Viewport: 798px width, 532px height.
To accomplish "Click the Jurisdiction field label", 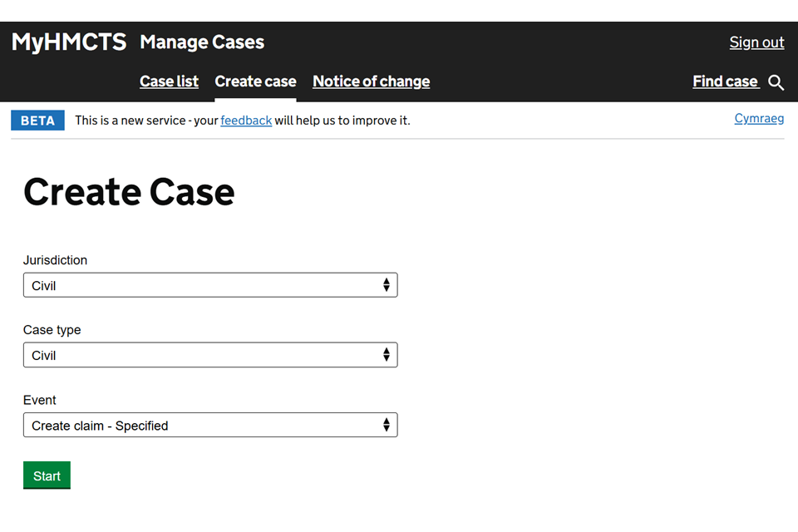I will [55, 260].
